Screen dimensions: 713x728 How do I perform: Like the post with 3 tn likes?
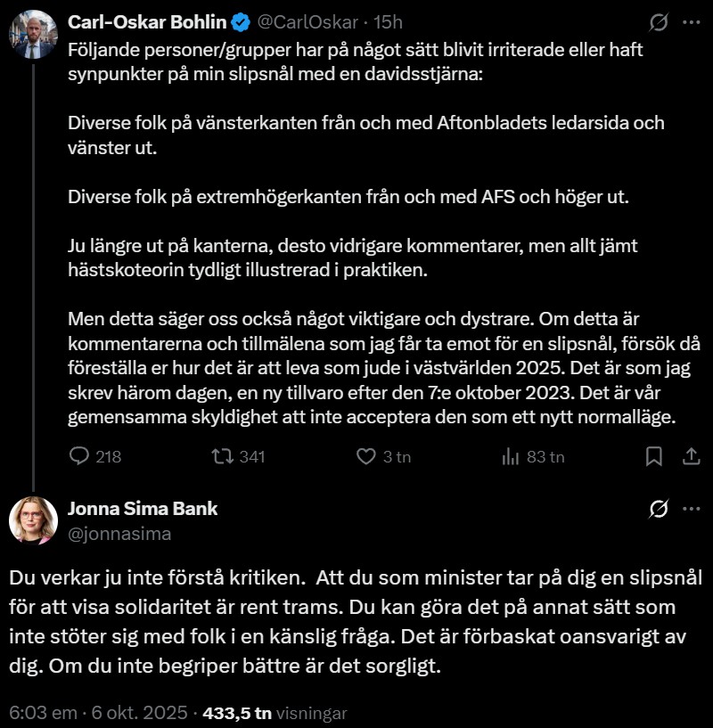pyautogui.click(x=365, y=457)
